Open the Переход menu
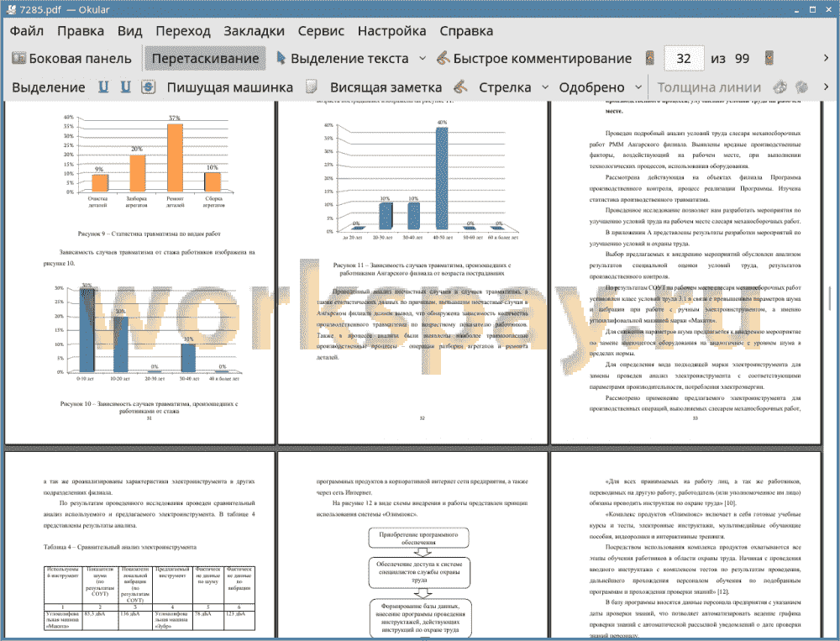Image resolution: width=840 pixels, height=641 pixels. pos(183,31)
